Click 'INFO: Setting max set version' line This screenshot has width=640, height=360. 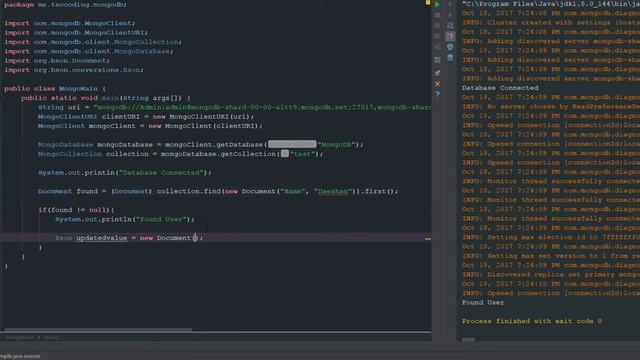[551, 256]
